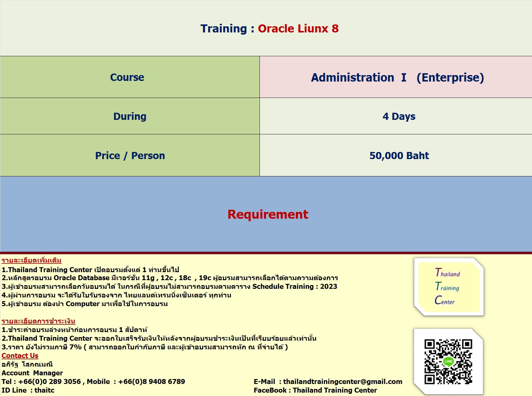
Task: Click the red 'Requirement' heading
Action: pos(268,214)
